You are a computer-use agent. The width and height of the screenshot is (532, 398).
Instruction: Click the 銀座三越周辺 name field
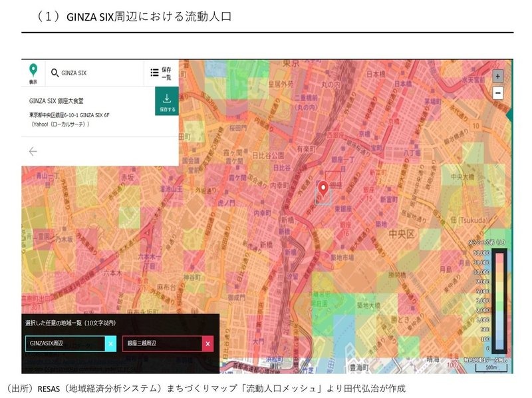pos(162,343)
